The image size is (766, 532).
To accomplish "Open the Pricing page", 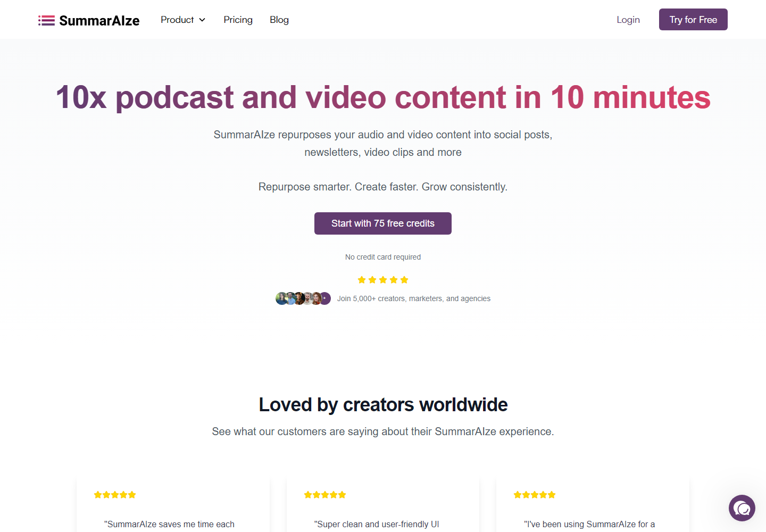I will pos(238,20).
